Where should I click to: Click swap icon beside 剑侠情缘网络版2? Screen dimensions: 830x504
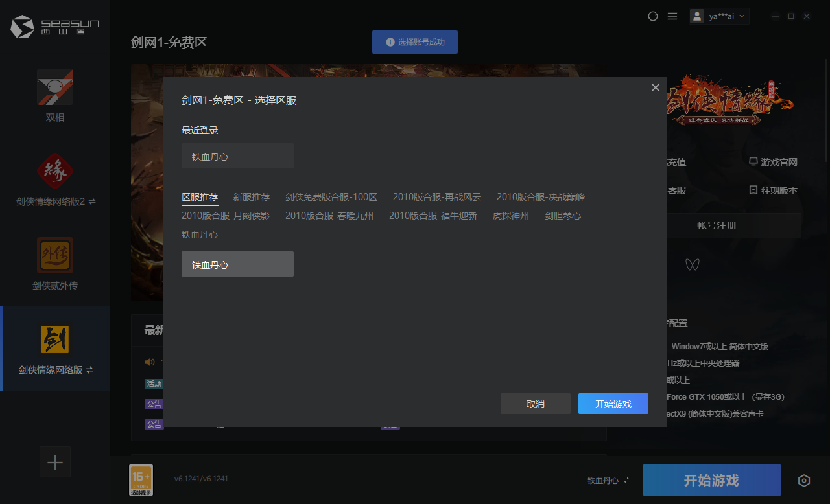click(92, 202)
